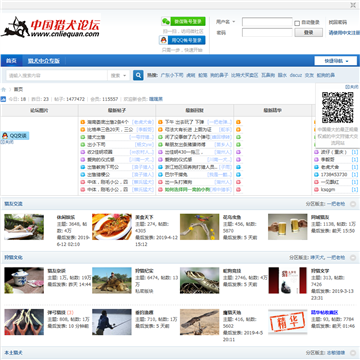
Task: Open the 鹰猎天地 forum link
Action: pyautogui.click(x=232, y=313)
